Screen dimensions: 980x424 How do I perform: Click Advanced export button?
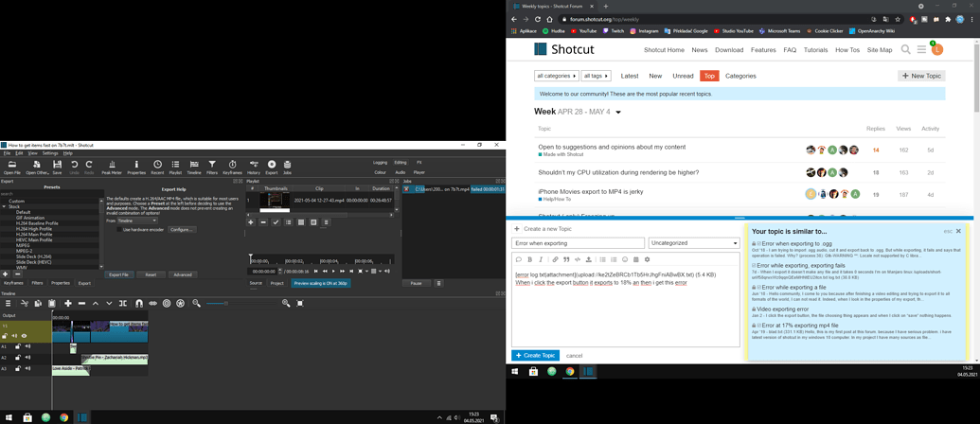click(x=183, y=274)
